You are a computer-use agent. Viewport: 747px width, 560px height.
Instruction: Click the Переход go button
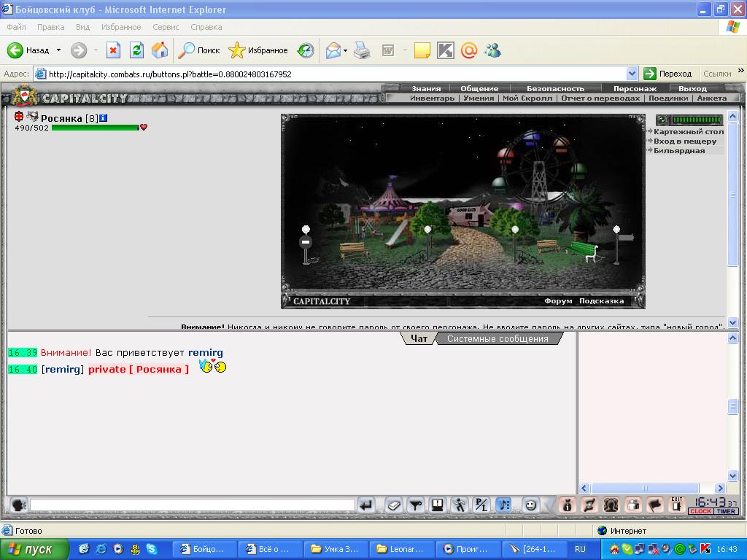(668, 74)
